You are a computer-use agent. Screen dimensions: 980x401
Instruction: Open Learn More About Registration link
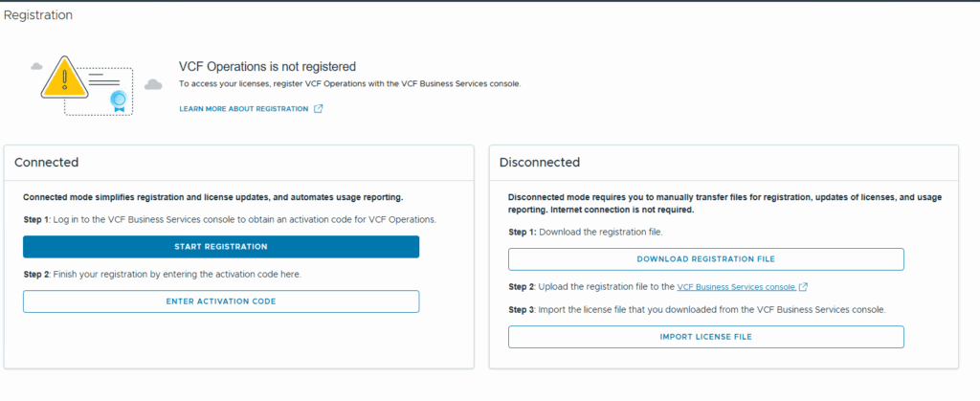[x=244, y=109]
